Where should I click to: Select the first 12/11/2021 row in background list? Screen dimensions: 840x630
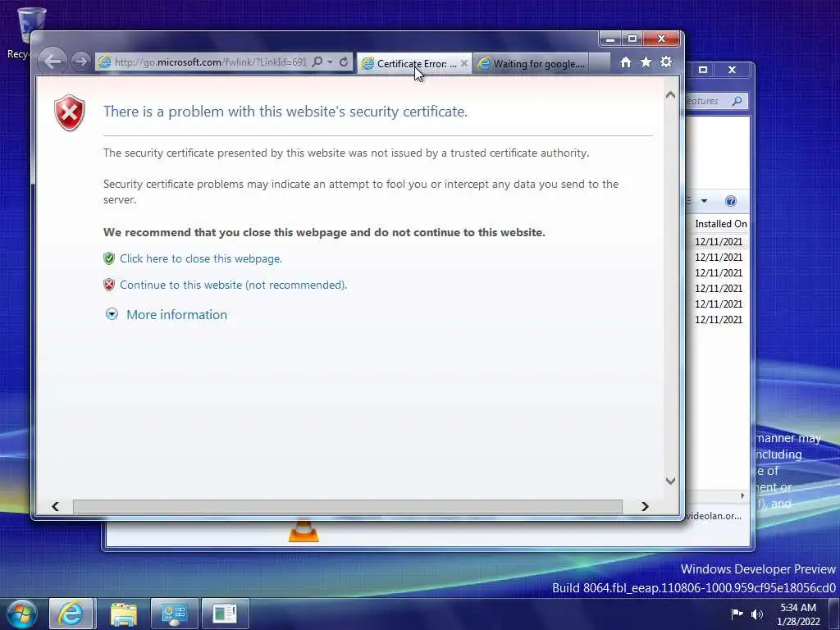719,242
